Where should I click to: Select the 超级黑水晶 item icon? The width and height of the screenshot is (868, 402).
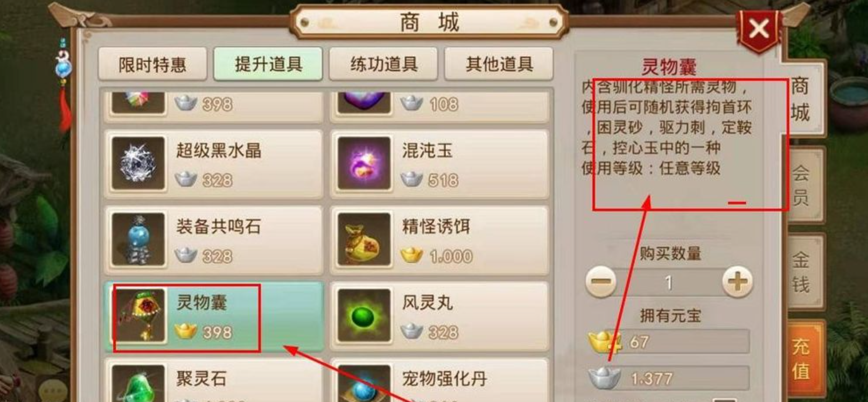[138, 164]
